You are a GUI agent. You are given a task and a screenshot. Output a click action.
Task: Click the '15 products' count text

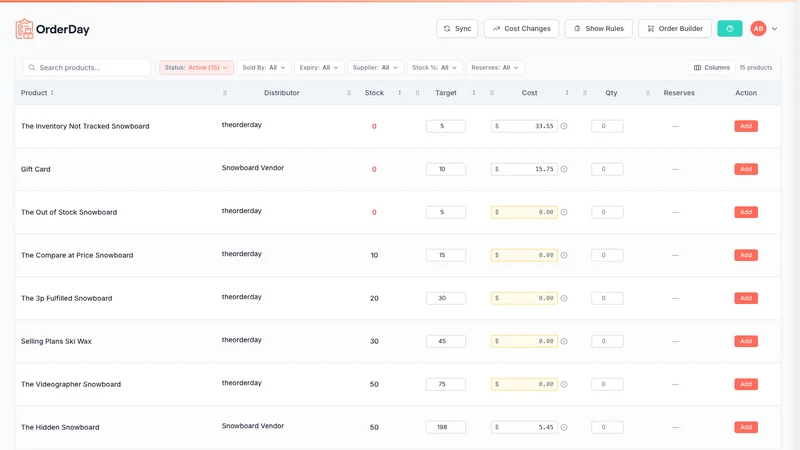tap(756, 67)
